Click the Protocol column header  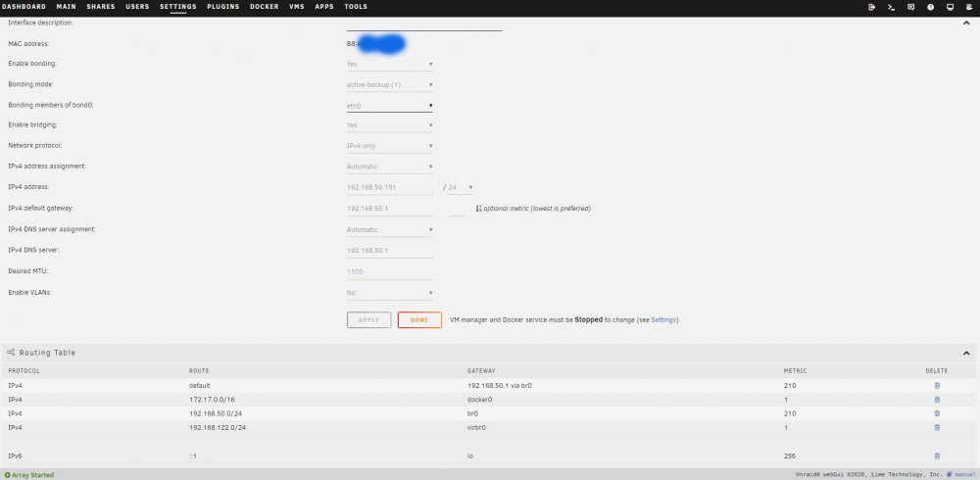[24, 370]
